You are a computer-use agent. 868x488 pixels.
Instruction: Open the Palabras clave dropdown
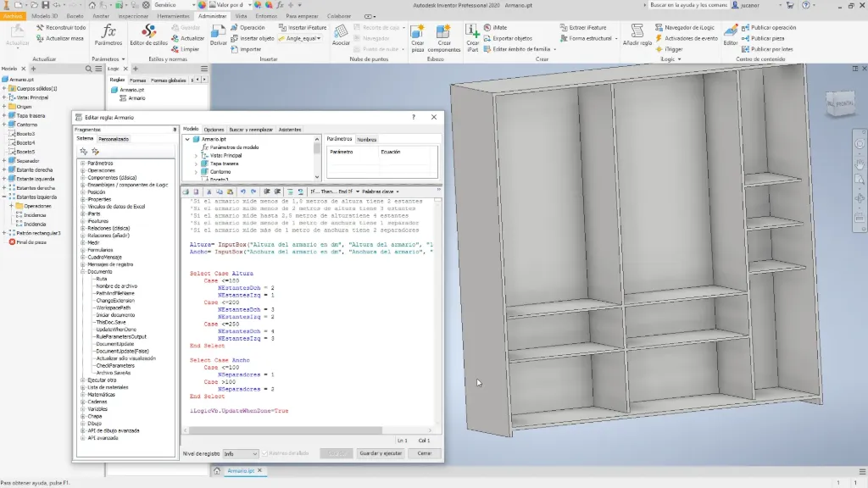381,191
